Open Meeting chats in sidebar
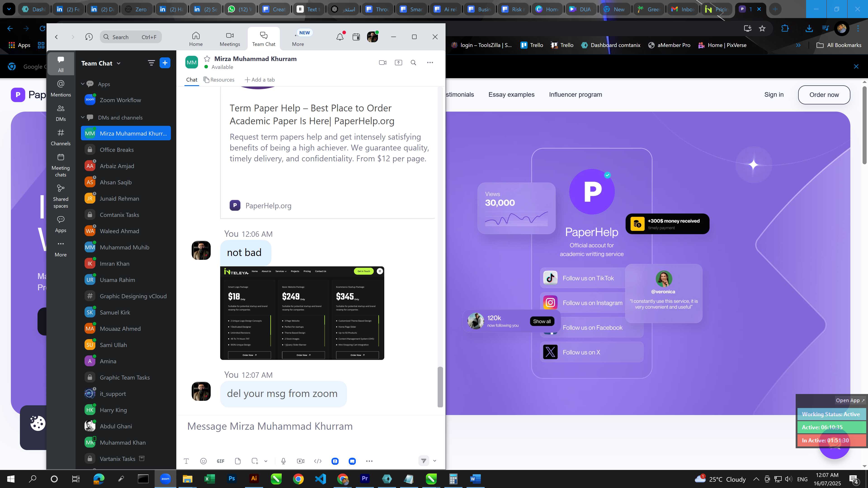The height and width of the screenshot is (488, 868). [61, 165]
